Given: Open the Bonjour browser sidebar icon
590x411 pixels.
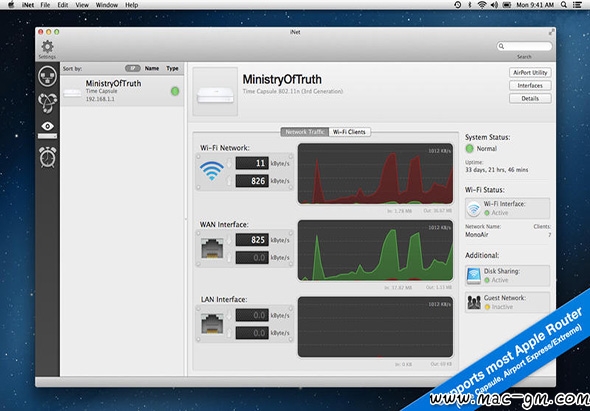Looking at the screenshot, I should pyautogui.click(x=47, y=102).
